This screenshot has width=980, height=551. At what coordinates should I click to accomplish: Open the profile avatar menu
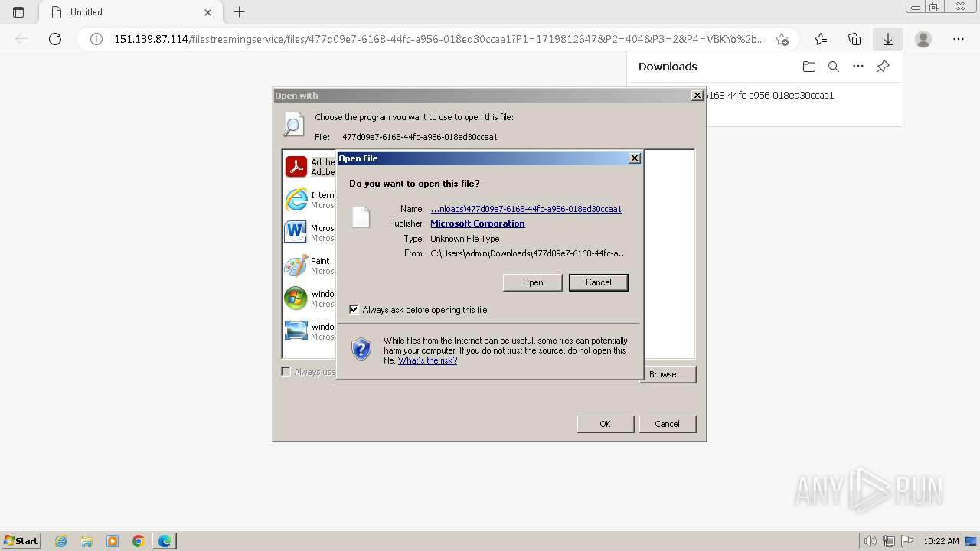coord(923,39)
